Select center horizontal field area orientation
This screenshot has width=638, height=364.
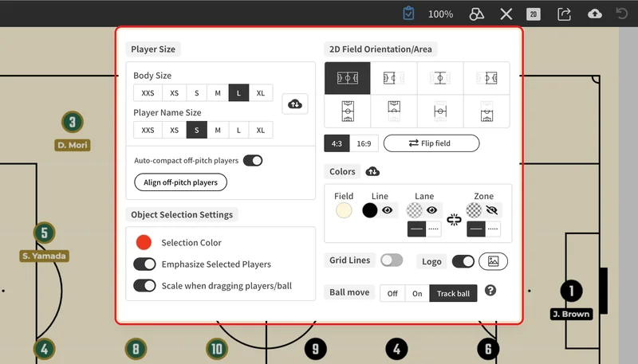(440, 78)
